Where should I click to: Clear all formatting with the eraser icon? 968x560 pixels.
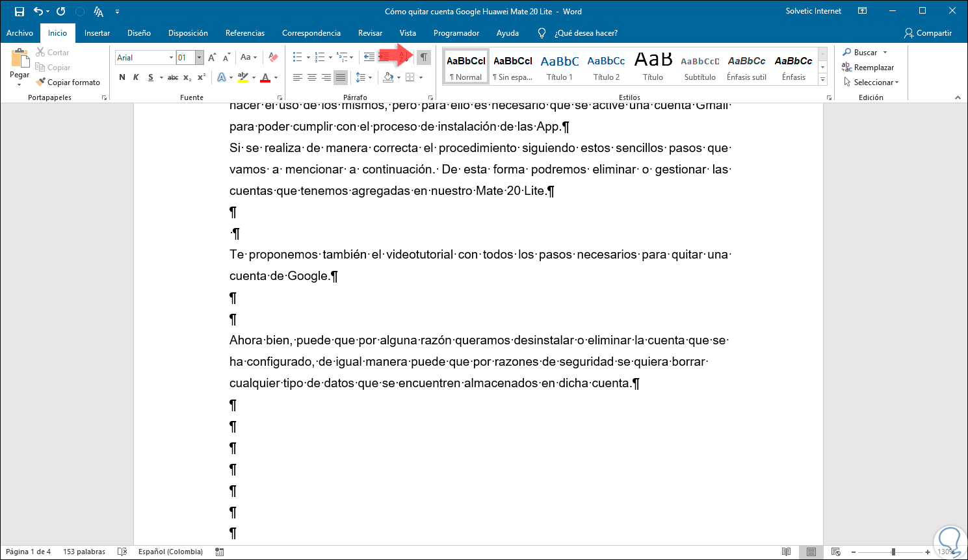pos(273,58)
